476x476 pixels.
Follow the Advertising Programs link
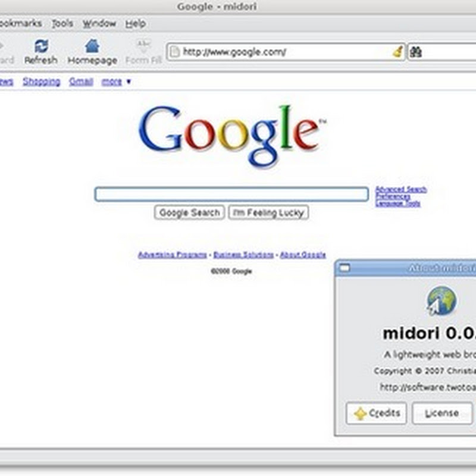(x=173, y=255)
